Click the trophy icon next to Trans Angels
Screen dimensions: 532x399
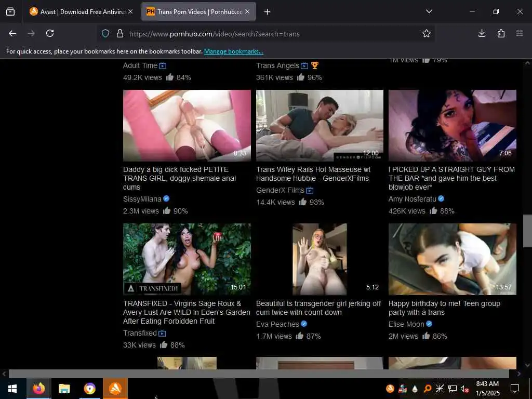pyautogui.click(x=314, y=65)
